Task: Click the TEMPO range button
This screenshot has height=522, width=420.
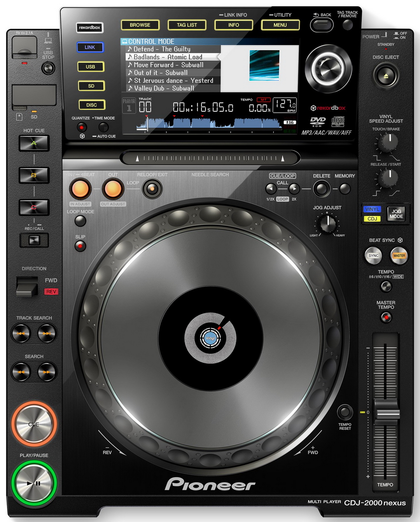Action: (x=386, y=286)
